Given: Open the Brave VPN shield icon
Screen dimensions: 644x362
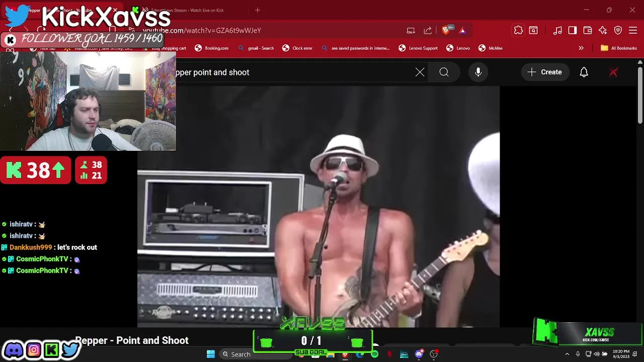Looking at the screenshot, I should (618, 30).
